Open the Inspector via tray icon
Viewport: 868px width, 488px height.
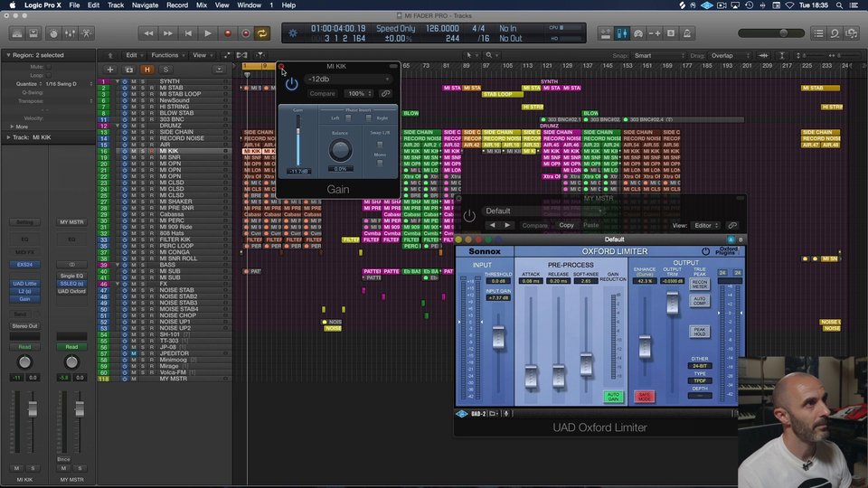click(x=33, y=33)
